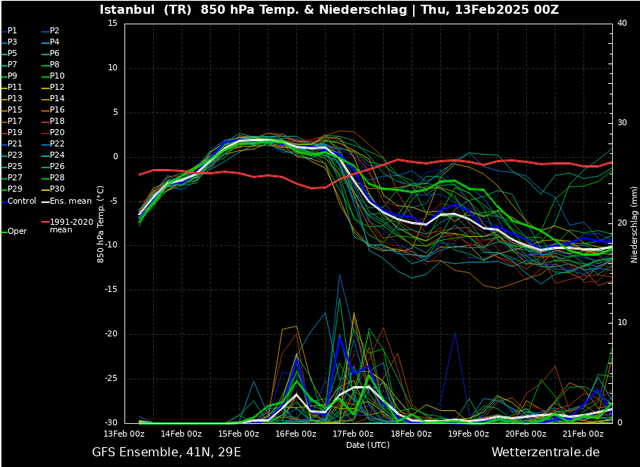Select the P4 legend label

[x=51, y=42]
